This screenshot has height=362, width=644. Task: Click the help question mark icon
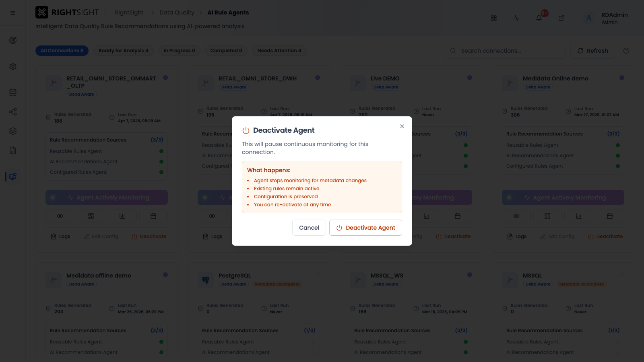626,51
